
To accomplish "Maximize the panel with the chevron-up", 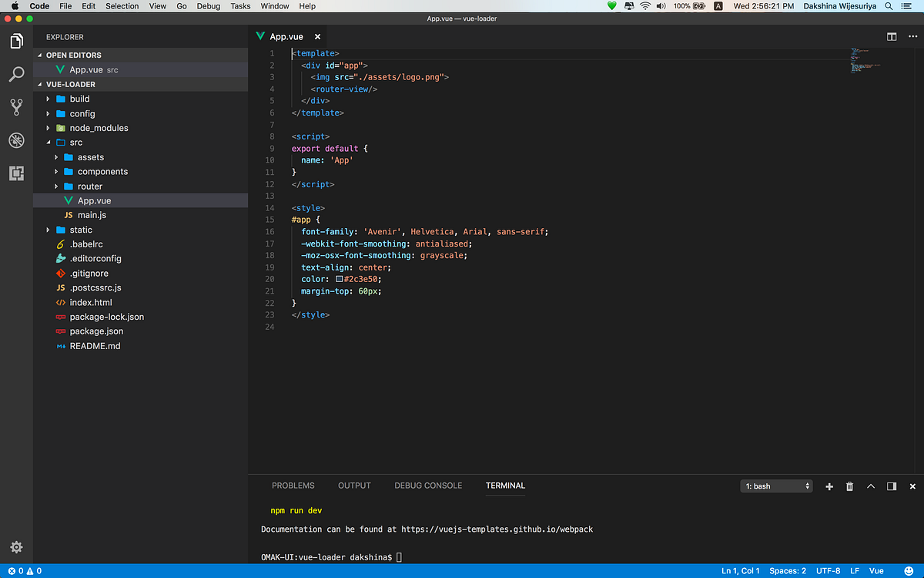I will pyautogui.click(x=871, y=486).
